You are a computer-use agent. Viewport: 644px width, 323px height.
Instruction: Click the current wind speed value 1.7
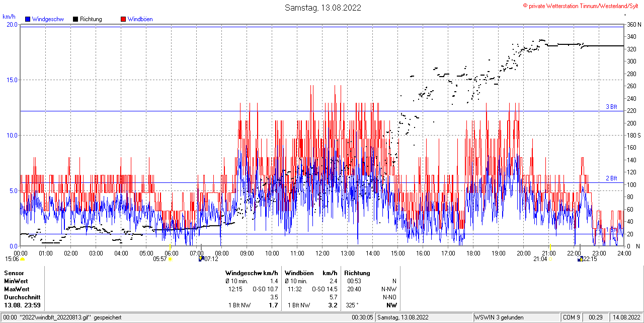click(x=274, y=305)
